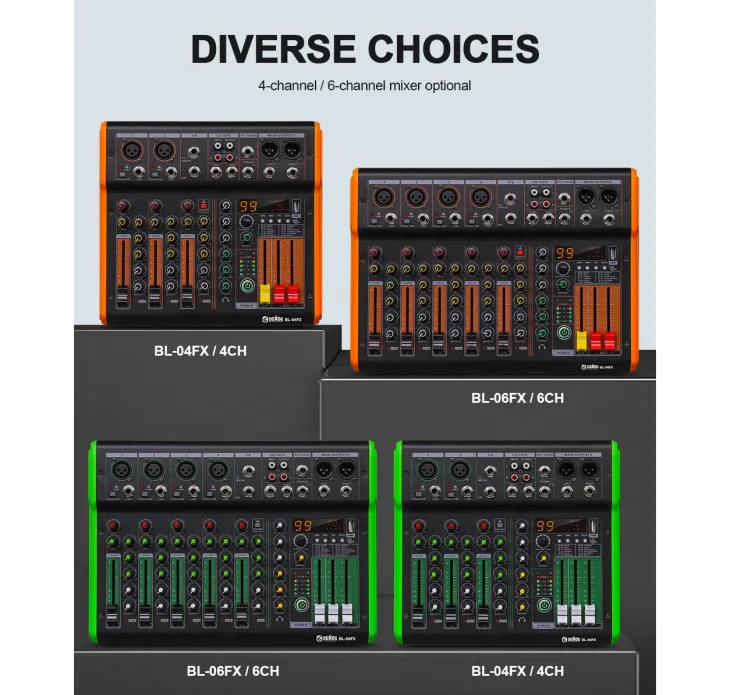Click the 99 digital display on green 4-channel mixer

click(x=544, y=526)
